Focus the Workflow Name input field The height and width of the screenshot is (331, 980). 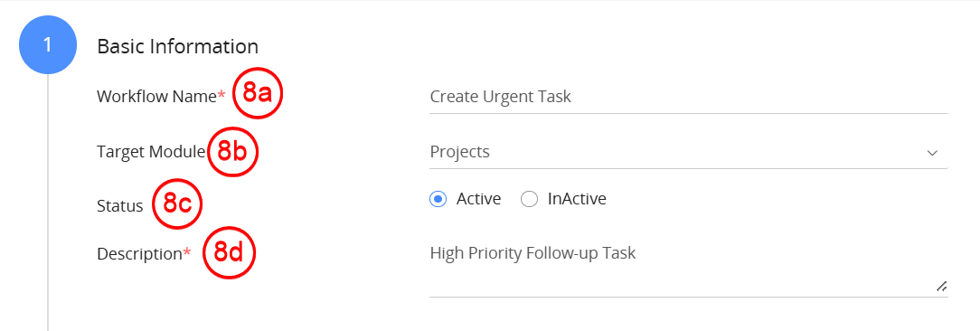pyautogui.click(x=689, y=97)
